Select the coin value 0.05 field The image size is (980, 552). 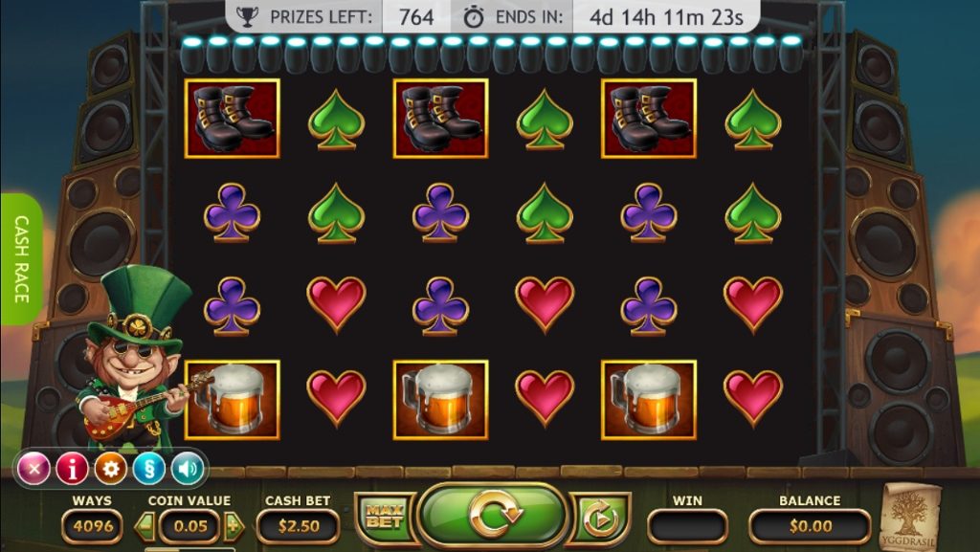pyautogui.click(x=189, y=526)
